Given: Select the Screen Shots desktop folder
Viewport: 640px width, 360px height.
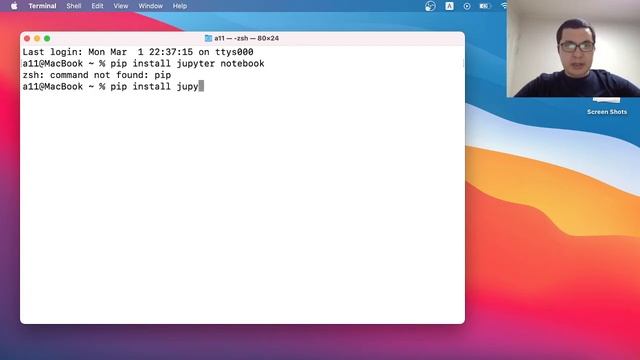Looking at the screenshot, I should [x=607, y=107].
